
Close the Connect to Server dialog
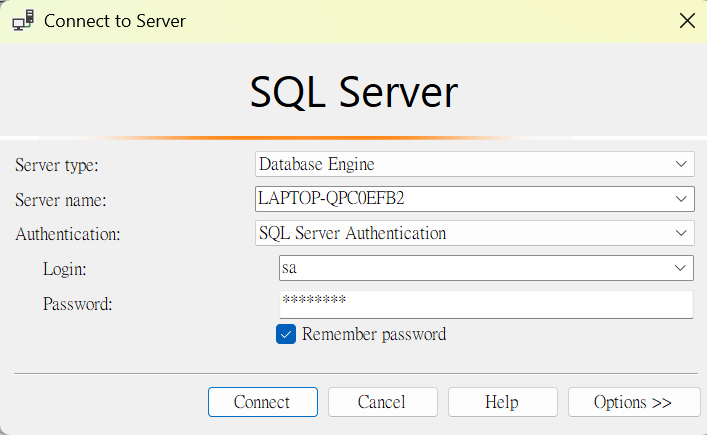point(686,20)
